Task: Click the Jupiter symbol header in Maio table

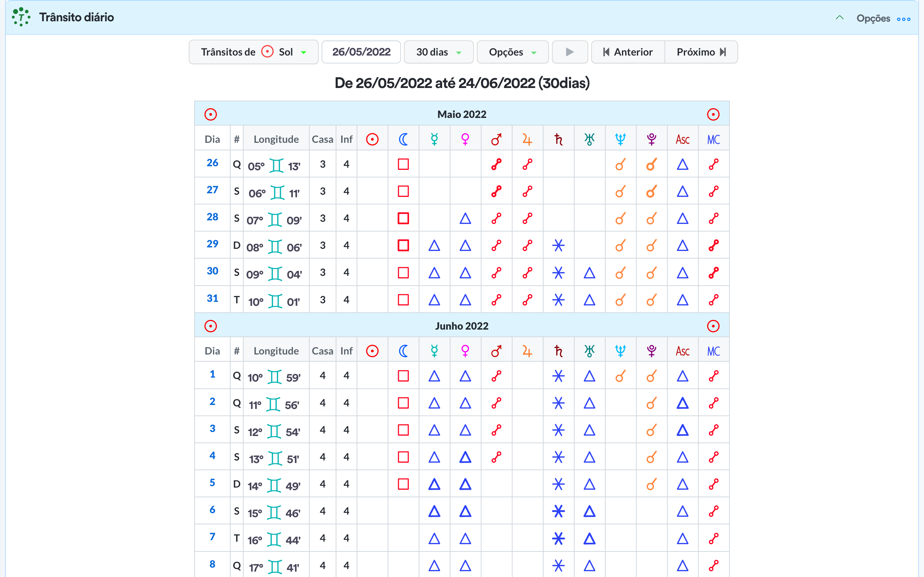Action: click(527, 139)
